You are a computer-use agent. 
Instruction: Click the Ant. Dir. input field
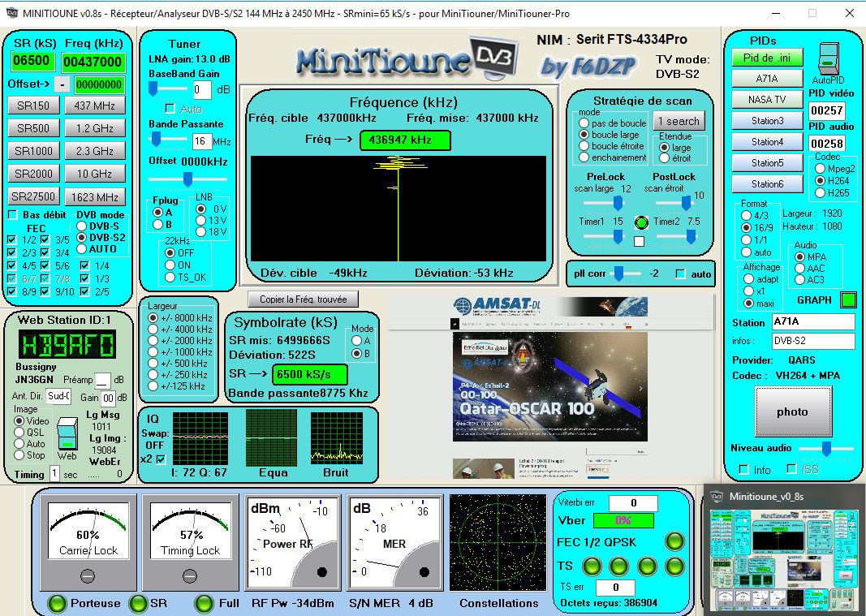tap(58, 396)
